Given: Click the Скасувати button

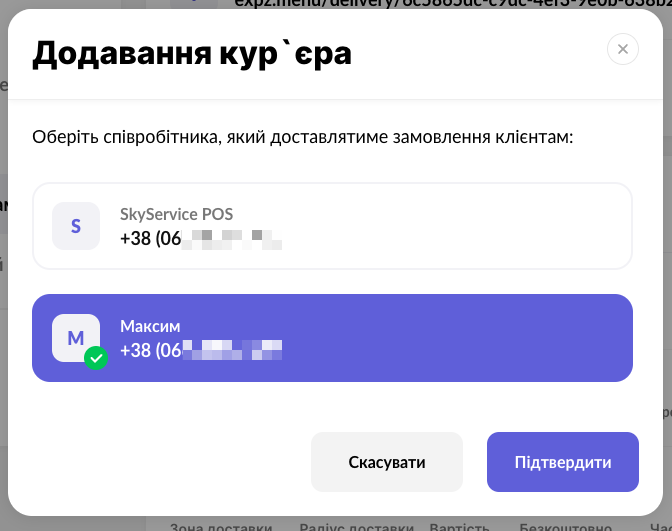Looking at the screenshot, I should click(386, 462).
